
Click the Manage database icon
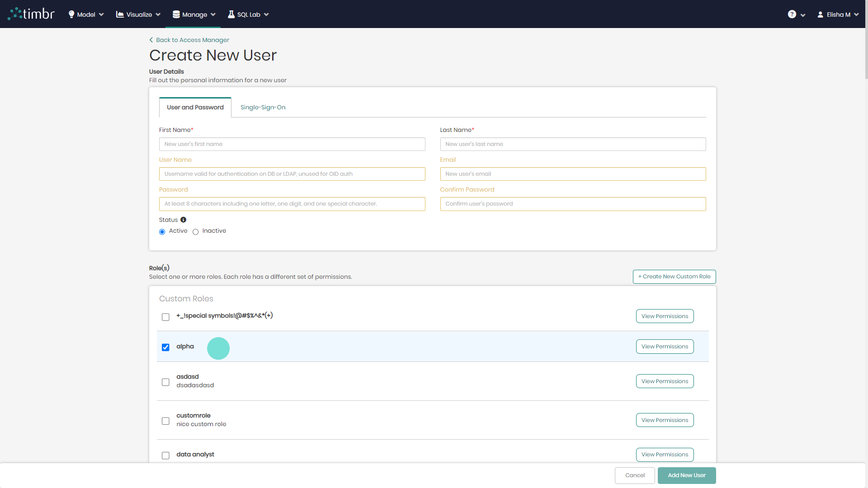click(176, 14)
